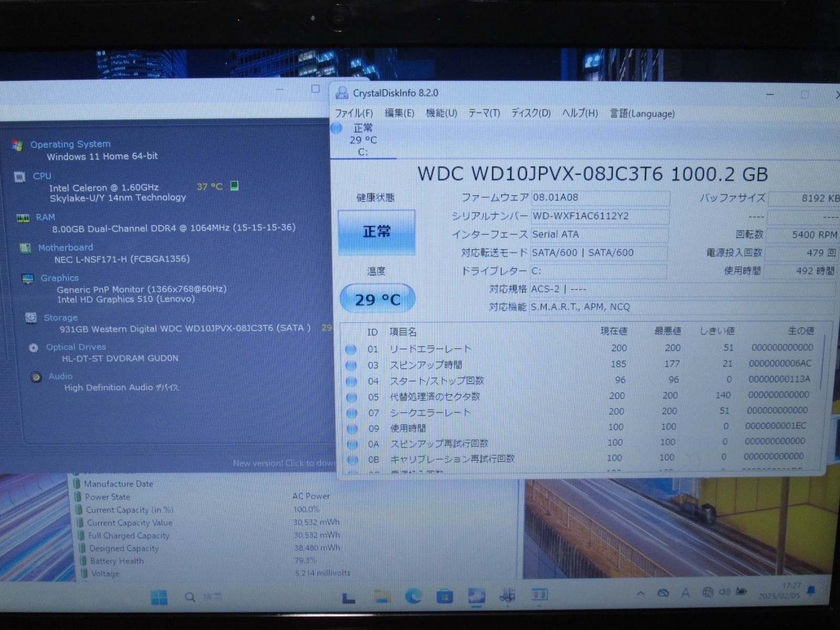This screenshot has width=840, height=630.
Task: Click the taskbar search icon
Action: tap(190, 597)
